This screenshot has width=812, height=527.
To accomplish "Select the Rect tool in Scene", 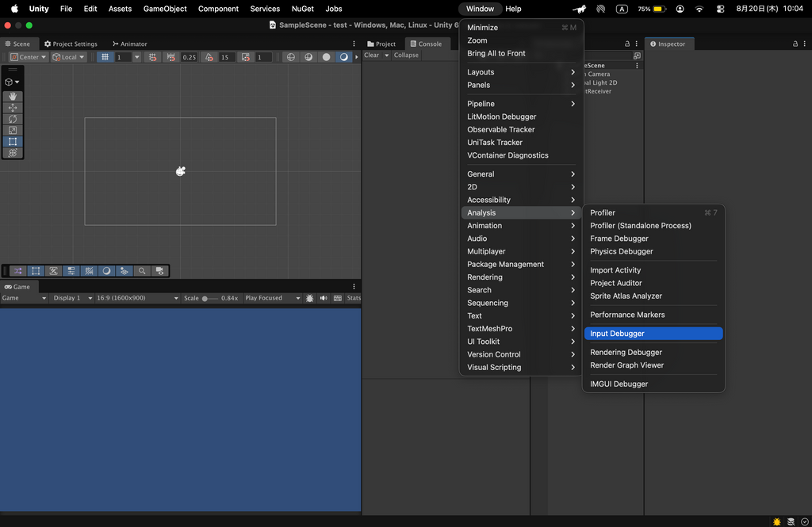I will point(13,141).
